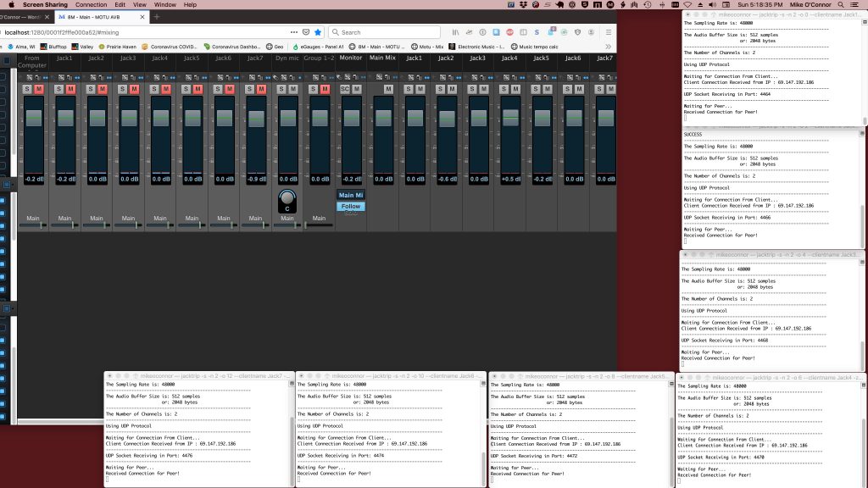Click the -0.9 dB level readout
This screenshot has height=488, width=868.
click(256, 180)
